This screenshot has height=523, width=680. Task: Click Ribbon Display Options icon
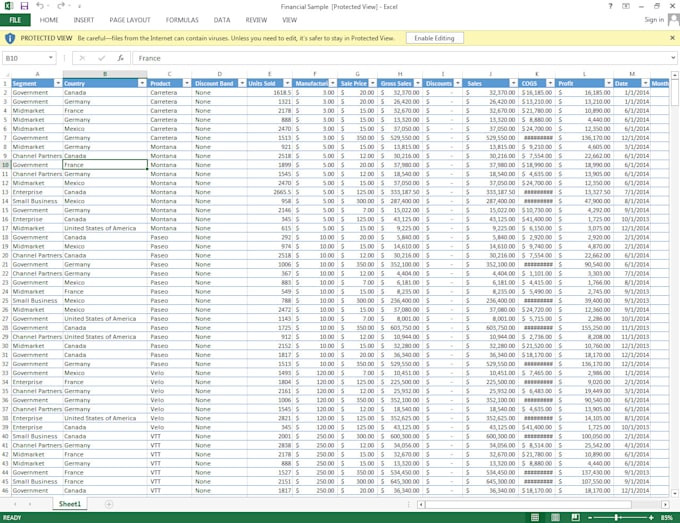tap(626, 6)
